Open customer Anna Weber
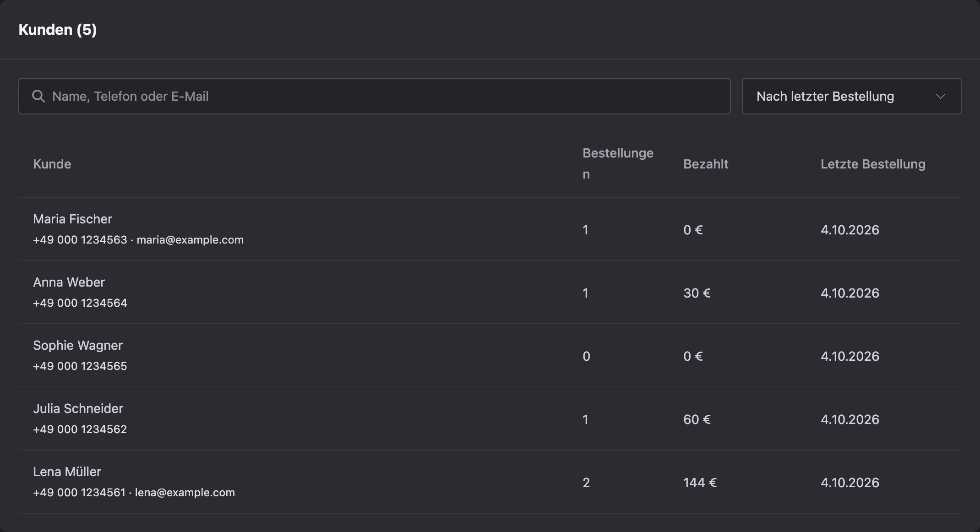The width and height of the screenshot is (980, 532). point(490,292)
